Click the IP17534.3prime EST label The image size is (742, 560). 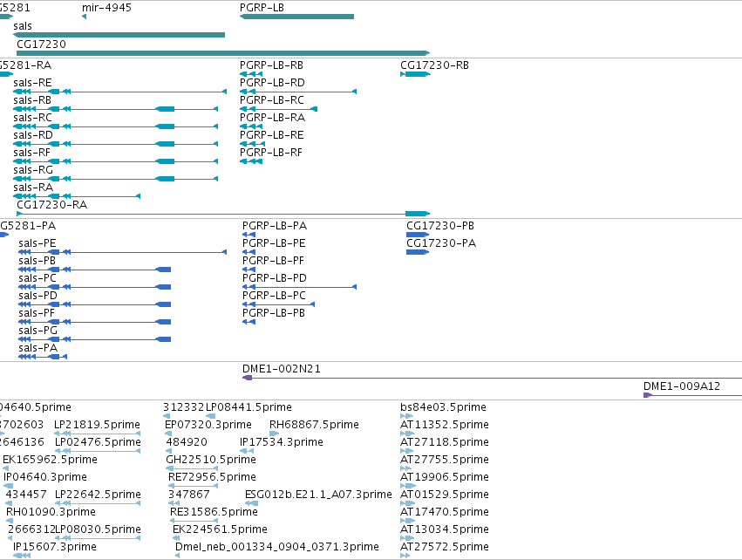[282, 442]
